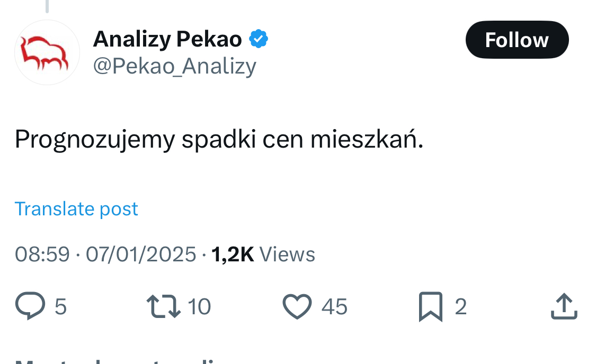This screenshot has width=596, height=364.
Task: Repost using the retweet arrows icon
Action: [164, 306]
